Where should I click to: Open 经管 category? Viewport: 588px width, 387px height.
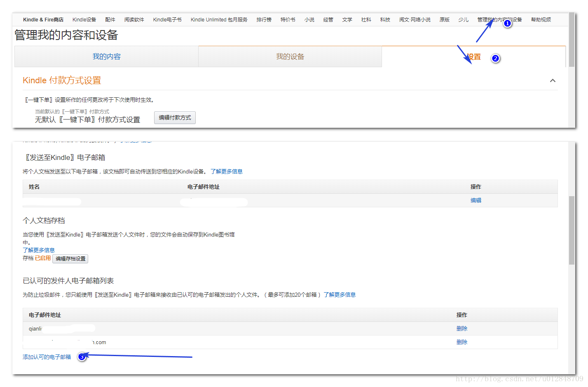328,20
